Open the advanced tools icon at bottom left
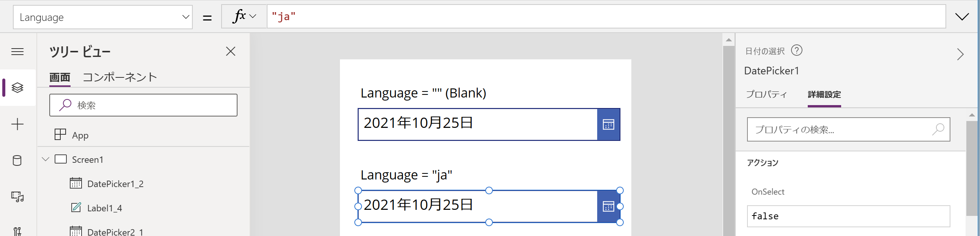 [17, 231]
